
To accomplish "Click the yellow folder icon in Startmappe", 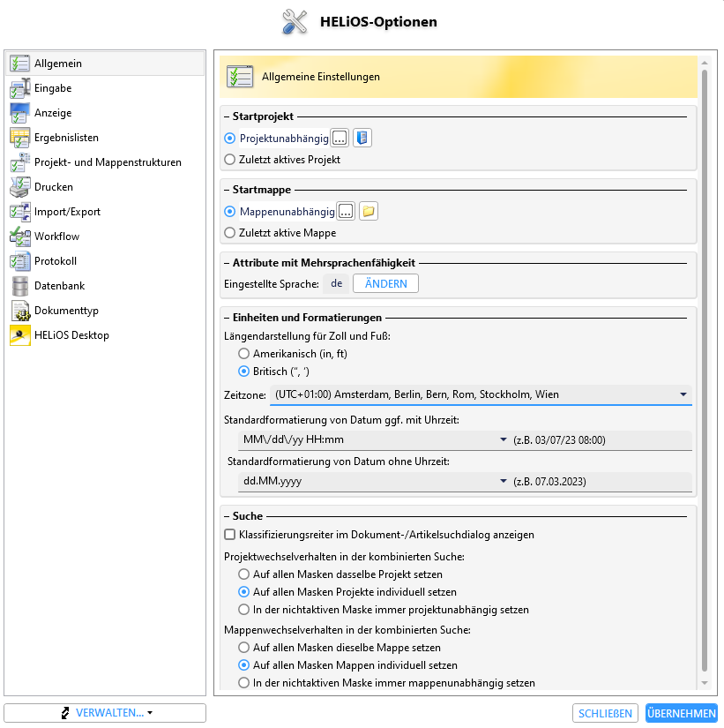I will click(x=369, y=211).
